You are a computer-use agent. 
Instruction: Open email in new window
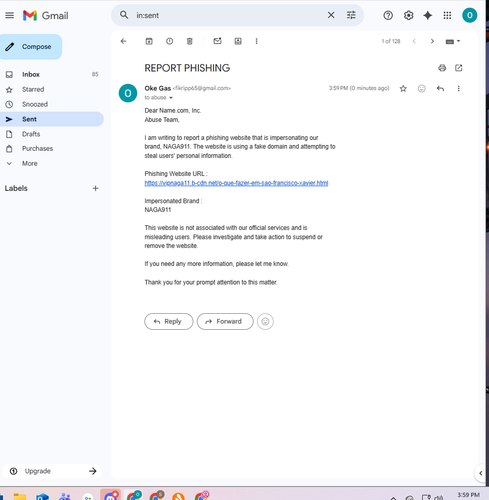tap(459, 68)
